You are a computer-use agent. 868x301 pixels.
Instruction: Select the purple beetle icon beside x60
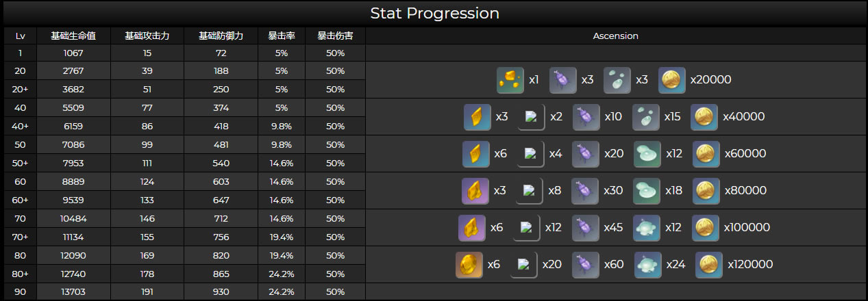(x=586, y=265)
